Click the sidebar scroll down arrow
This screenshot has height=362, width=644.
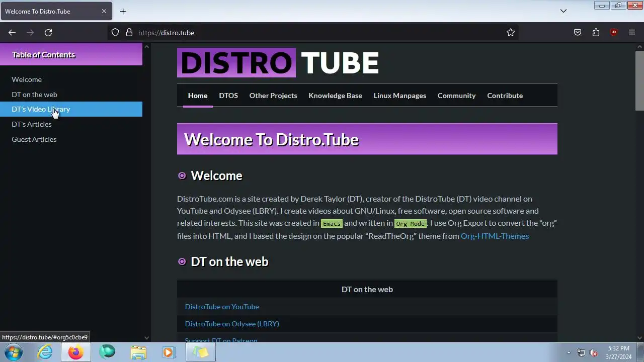pos(146,338)
